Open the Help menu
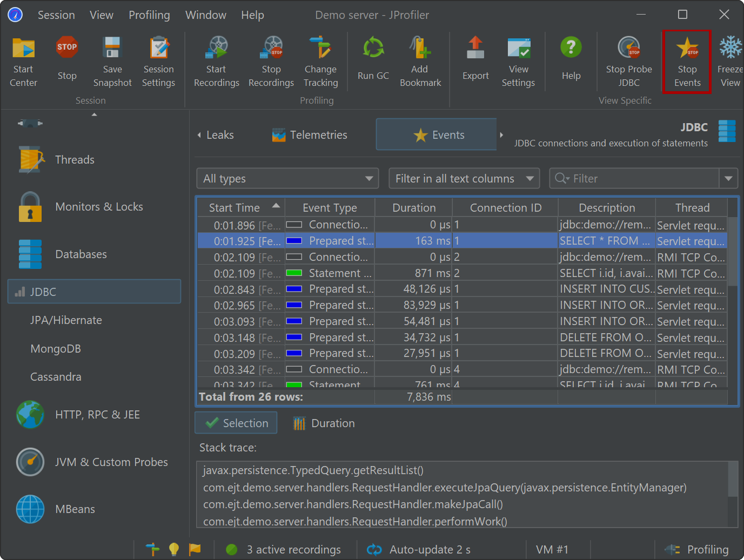744x560 pixels. 252,15
